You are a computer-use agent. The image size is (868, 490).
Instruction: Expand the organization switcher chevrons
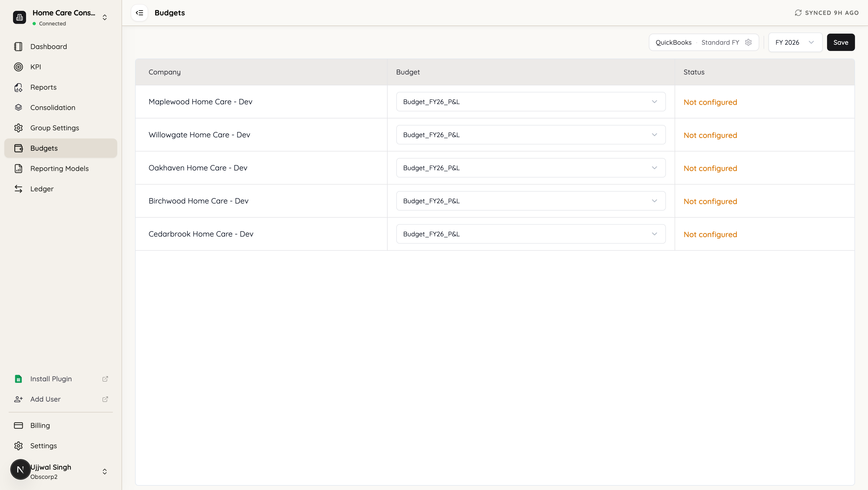click(105, 18)
